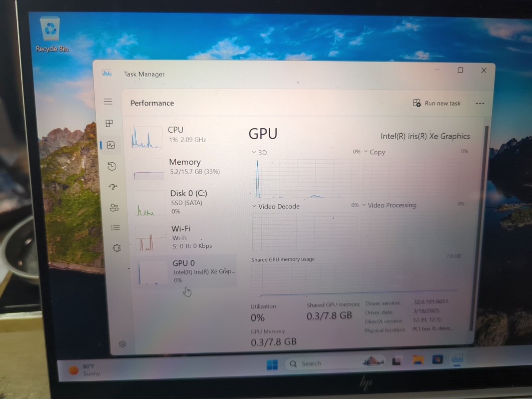Viewport: 532px width, 399px height.
Task: Click the Performance page heading
Action: coord(152,103)
